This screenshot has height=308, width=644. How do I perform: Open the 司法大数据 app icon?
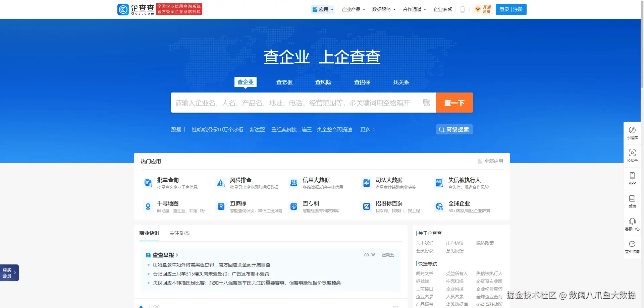click(366, 183)
